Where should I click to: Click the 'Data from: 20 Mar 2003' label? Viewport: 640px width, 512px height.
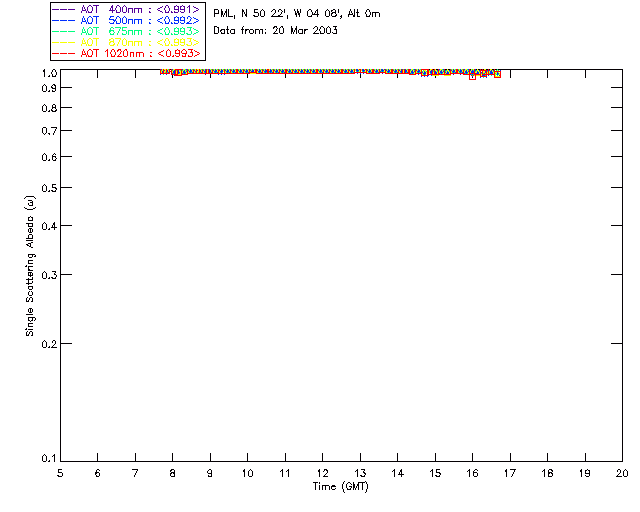tap(276, 31)
